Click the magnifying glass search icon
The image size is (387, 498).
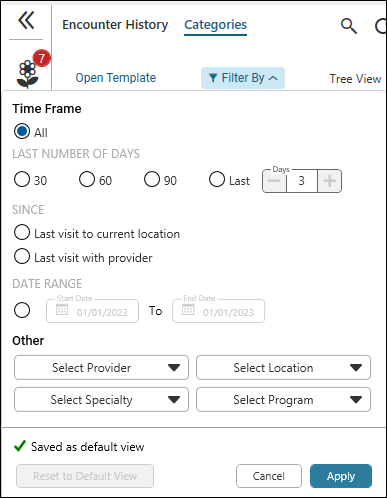(x=349, y=26)
